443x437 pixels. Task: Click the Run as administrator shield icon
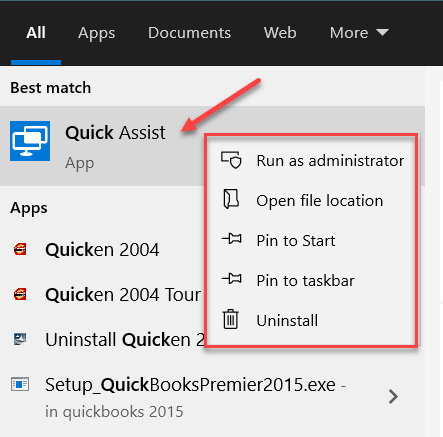pyautogui.click(x=231, y=160)
